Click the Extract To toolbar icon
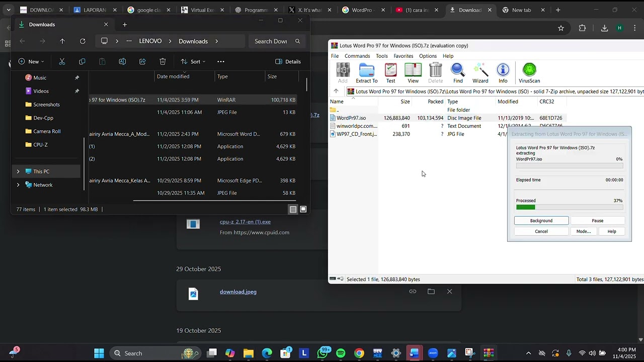This screenshot has width=644, height=362. point(366,73)
